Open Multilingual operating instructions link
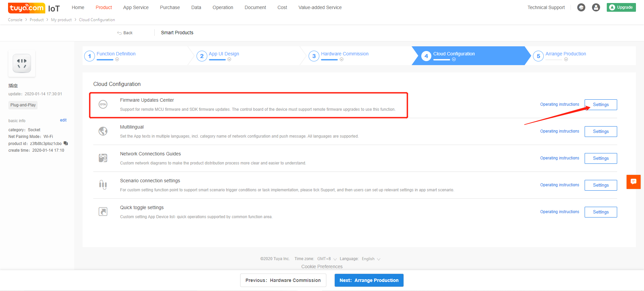This screenshot has height=291, width=644. (559, 131)
